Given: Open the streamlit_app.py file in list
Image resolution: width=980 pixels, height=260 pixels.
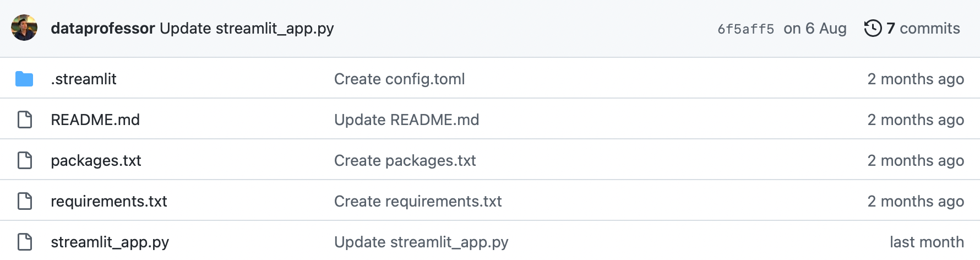Looking at the screenshot, I should tap(110, 242).
